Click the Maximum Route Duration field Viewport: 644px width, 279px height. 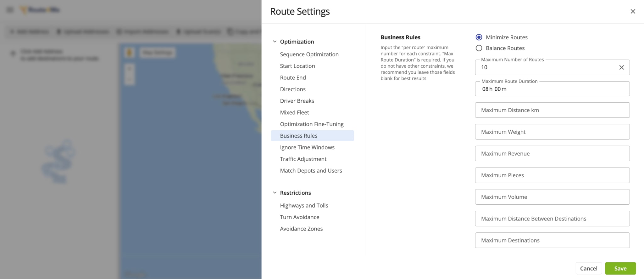(552, 89)
